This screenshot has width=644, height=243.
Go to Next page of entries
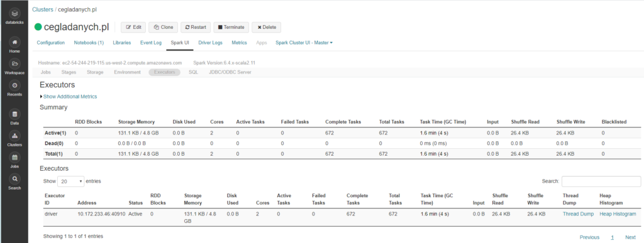630,237
